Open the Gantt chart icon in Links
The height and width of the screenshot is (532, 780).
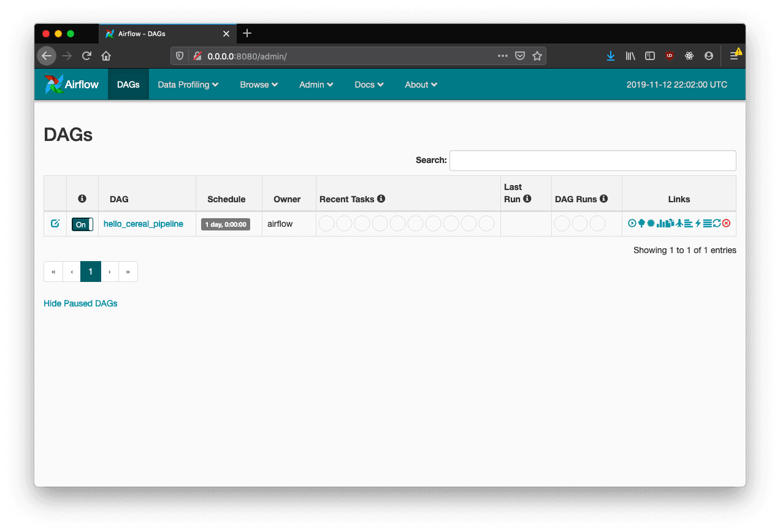(x=688, y=224)
